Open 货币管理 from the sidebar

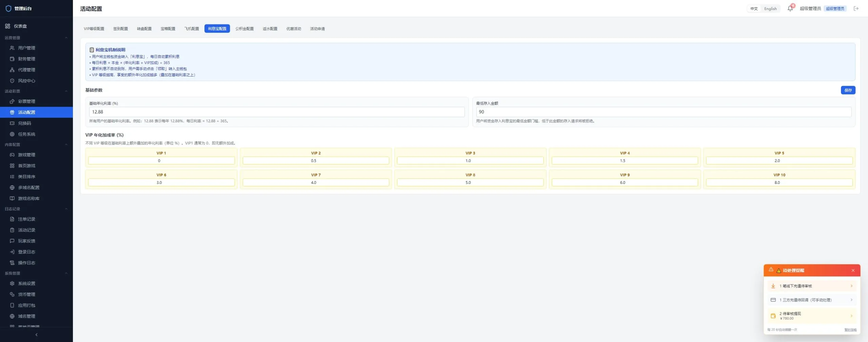point(36,294)
